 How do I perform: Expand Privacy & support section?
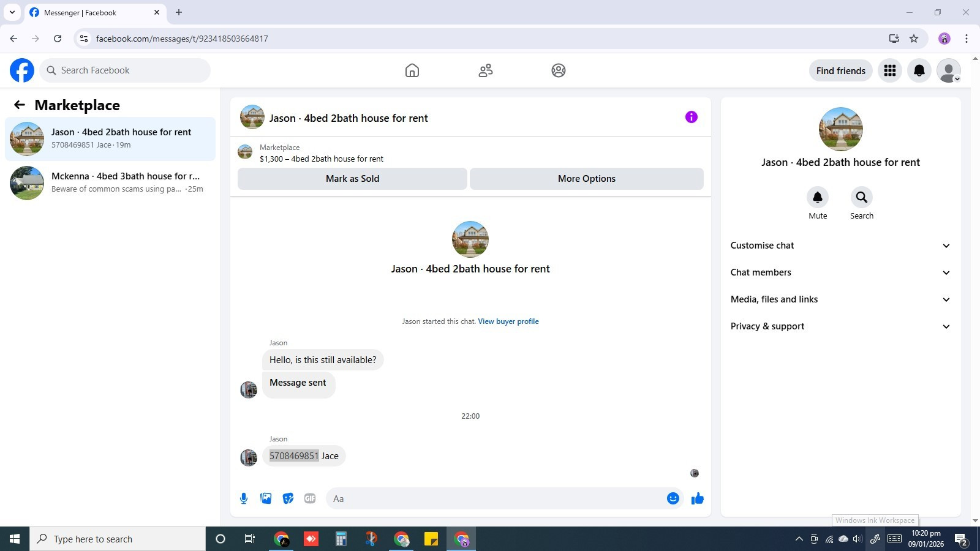click(x=840, y=326)
